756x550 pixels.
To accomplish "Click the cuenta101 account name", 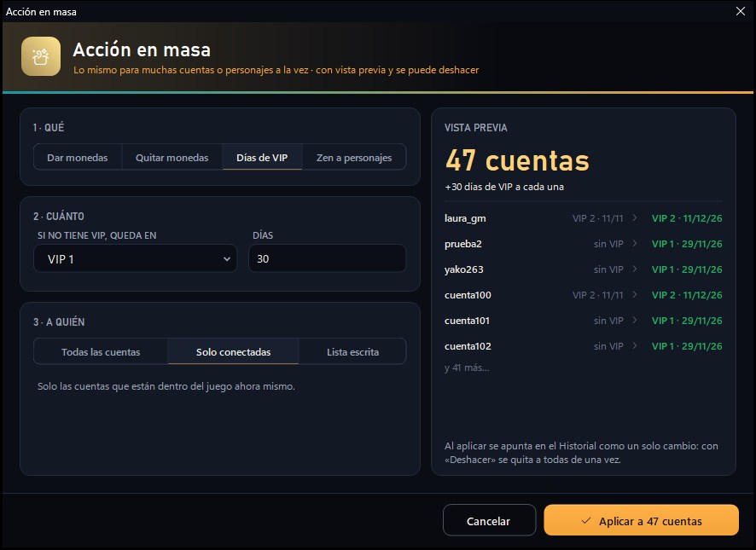I will [x=468, y=321].
